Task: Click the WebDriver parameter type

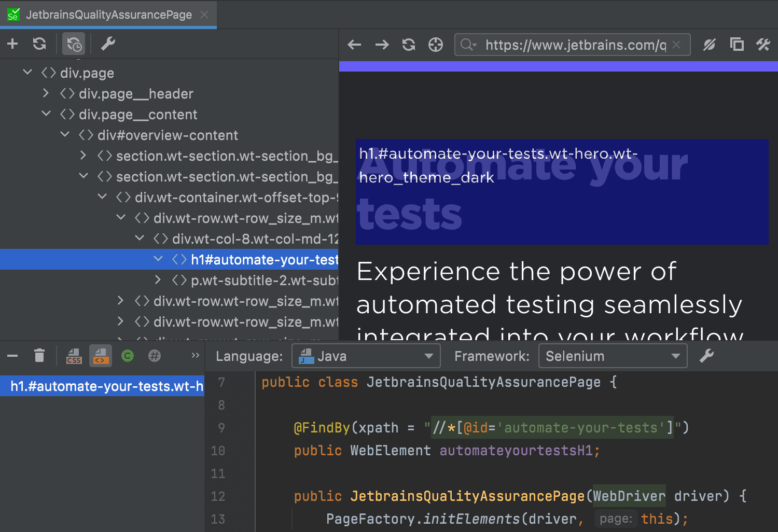Action: click(x=629, y=496)
